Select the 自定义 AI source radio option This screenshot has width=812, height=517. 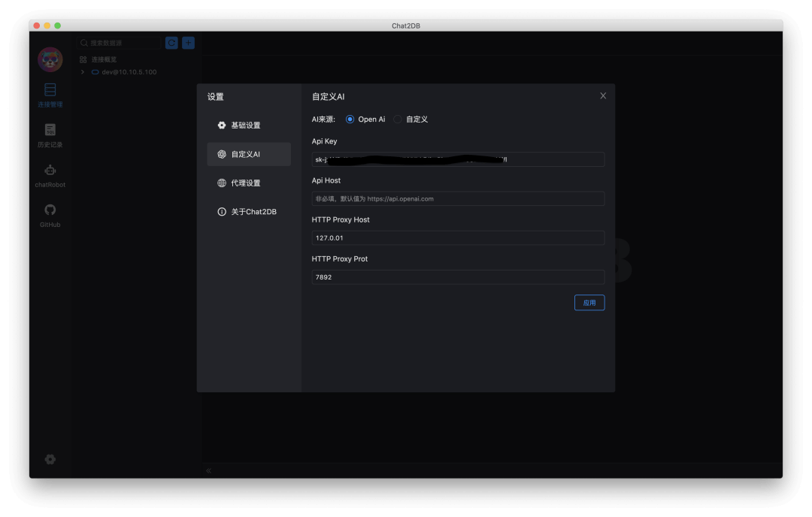pos(397,119)
